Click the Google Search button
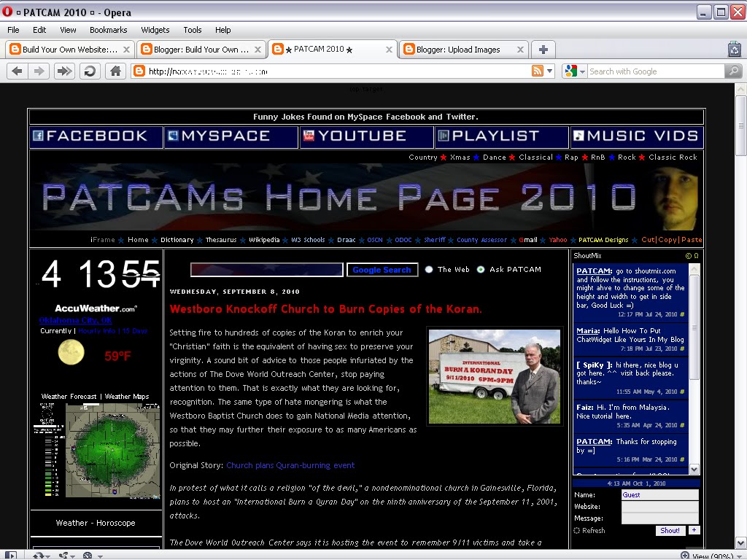The height and width of the screenshot is (560, 747). 382,270
